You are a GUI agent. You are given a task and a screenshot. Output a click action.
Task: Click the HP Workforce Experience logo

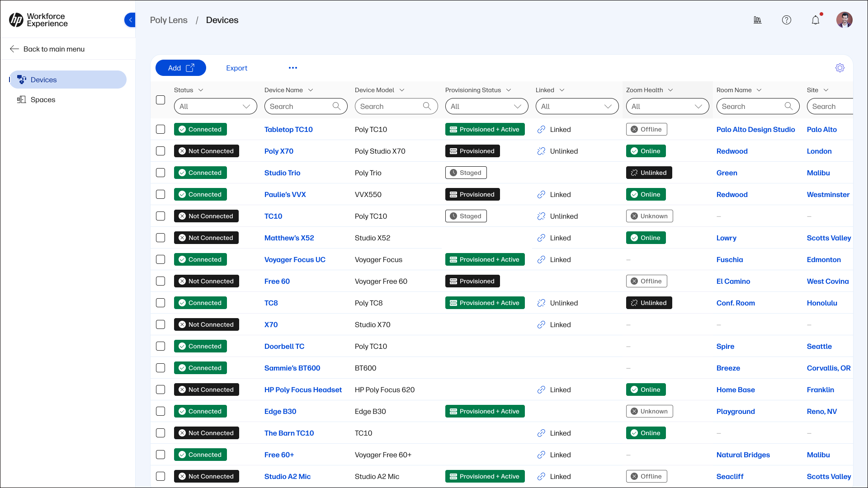pos(38,20)
